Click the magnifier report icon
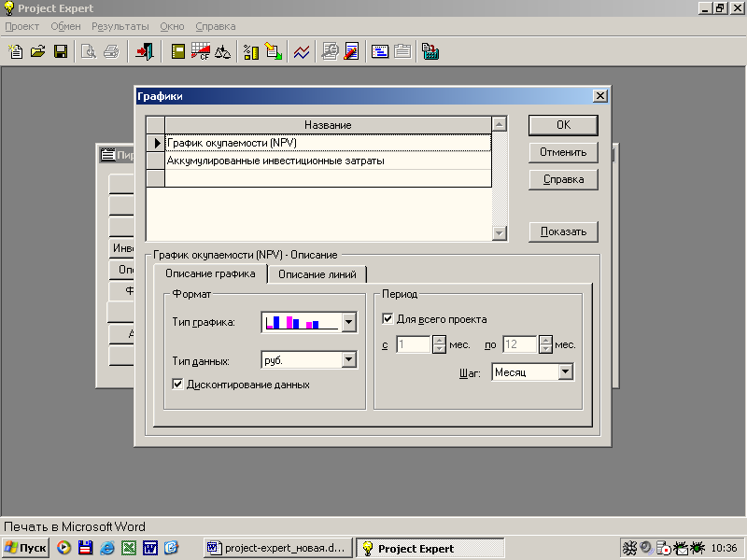 click(330, 51)
